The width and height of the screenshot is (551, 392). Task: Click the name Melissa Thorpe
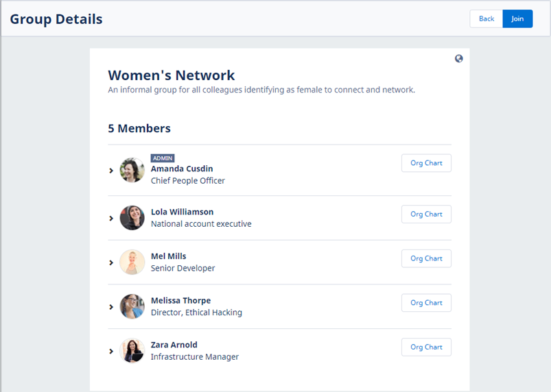180,300
